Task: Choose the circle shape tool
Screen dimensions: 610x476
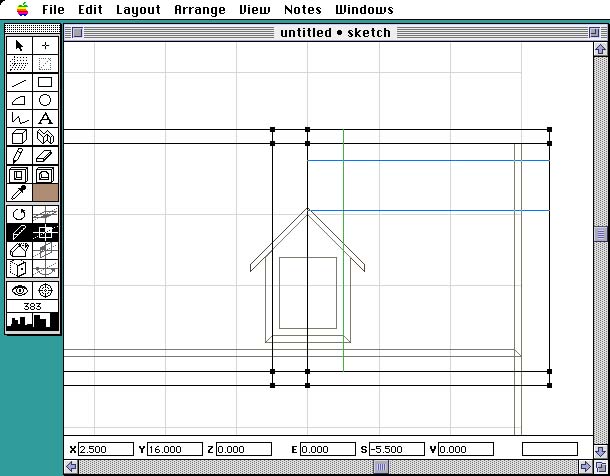Action: pyautogui.click(x=45, y=100)
